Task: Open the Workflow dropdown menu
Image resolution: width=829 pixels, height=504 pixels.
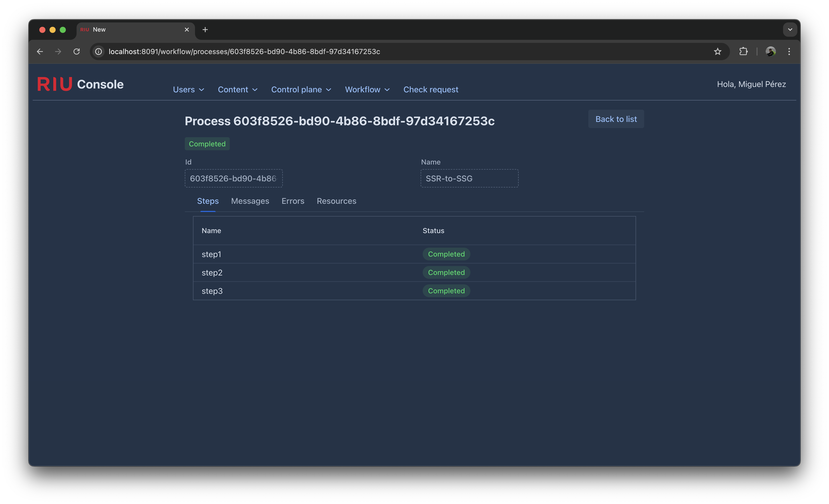Action: tap(367, 90)
